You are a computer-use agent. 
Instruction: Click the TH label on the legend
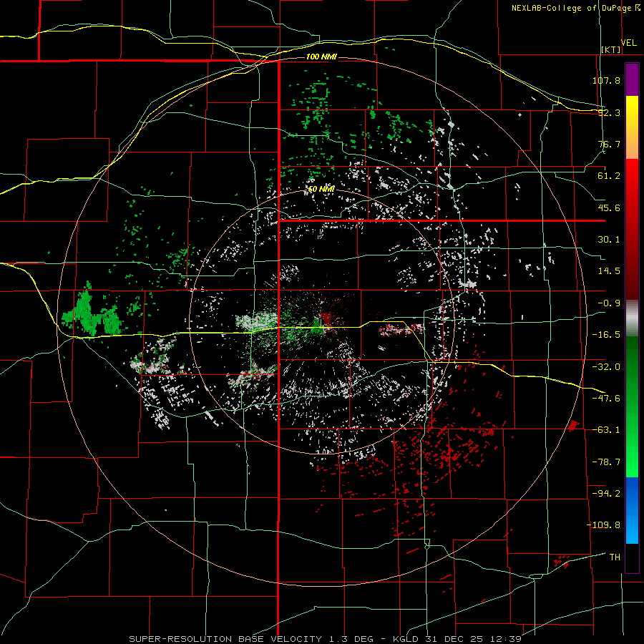pyautogui.click(x=615, y=557)
